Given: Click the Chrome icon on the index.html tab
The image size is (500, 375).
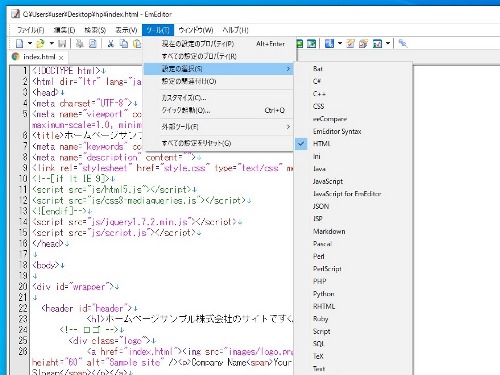Looking at the screenshot, I should [15, 57].
